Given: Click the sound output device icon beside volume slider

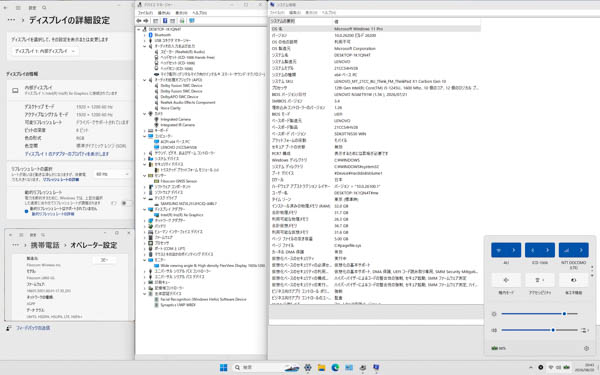Looking at the screenshot, I should [x=584, y=330].
